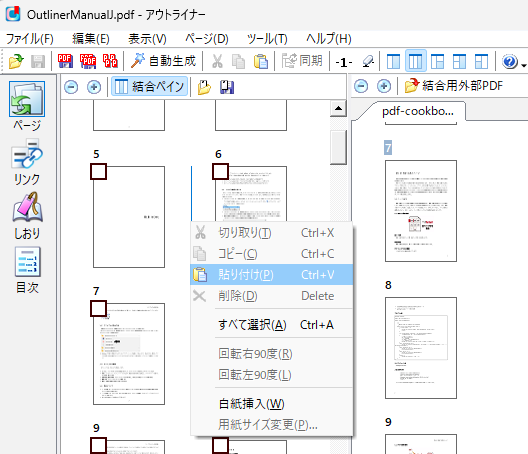Choose すべて選択(A) in context menu
528x454 pixels.
coord(272,325)
